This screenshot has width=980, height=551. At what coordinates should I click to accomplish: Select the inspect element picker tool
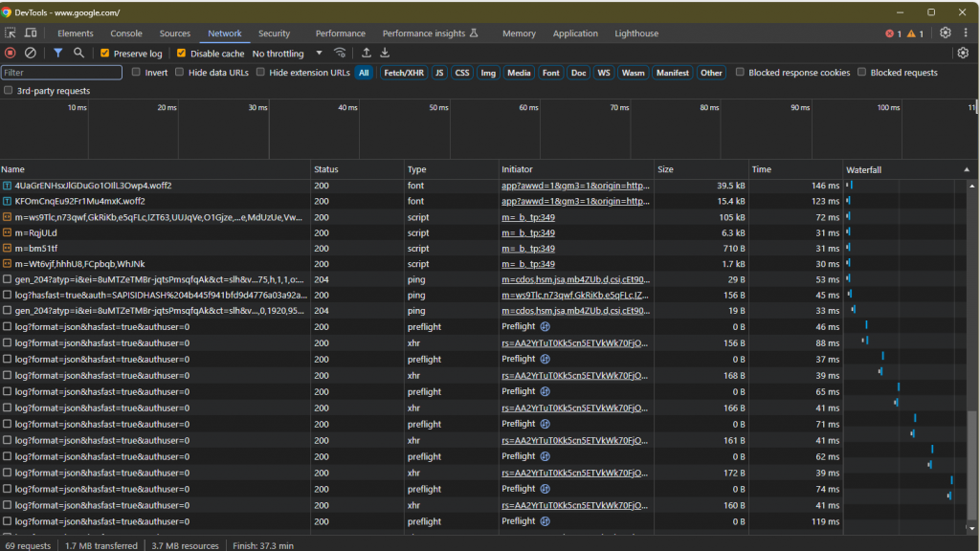[x=11, y=33]
